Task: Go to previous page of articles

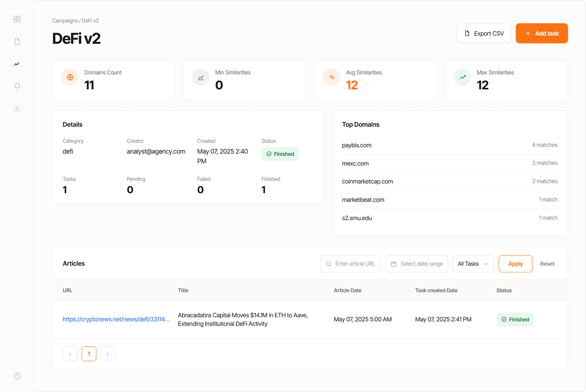Action: (70, 354)
